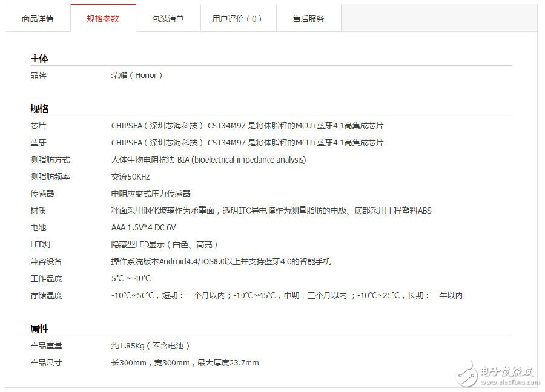This screenshot has height=392, width=545.
Task: View the 用户评价（0）tab
Action: 238,18
